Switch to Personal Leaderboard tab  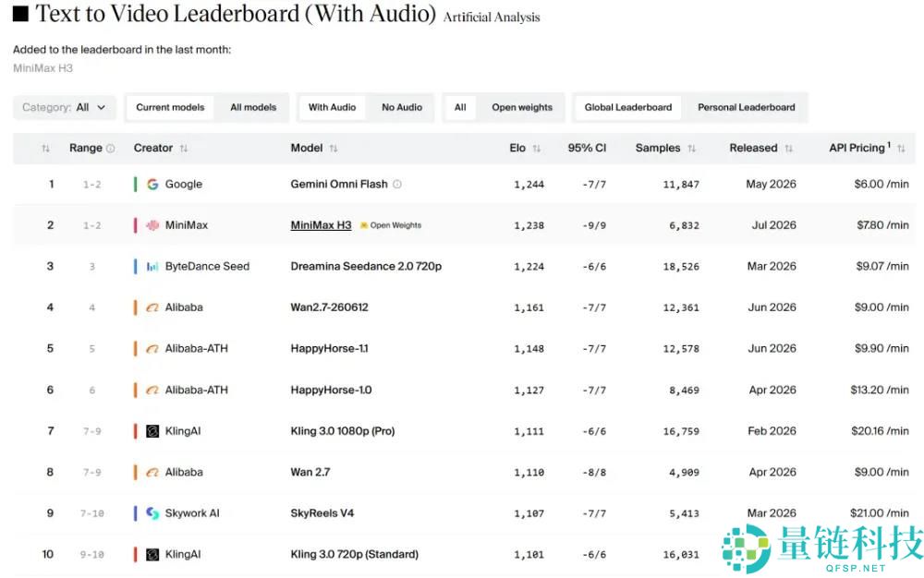(x=746, y=107)
